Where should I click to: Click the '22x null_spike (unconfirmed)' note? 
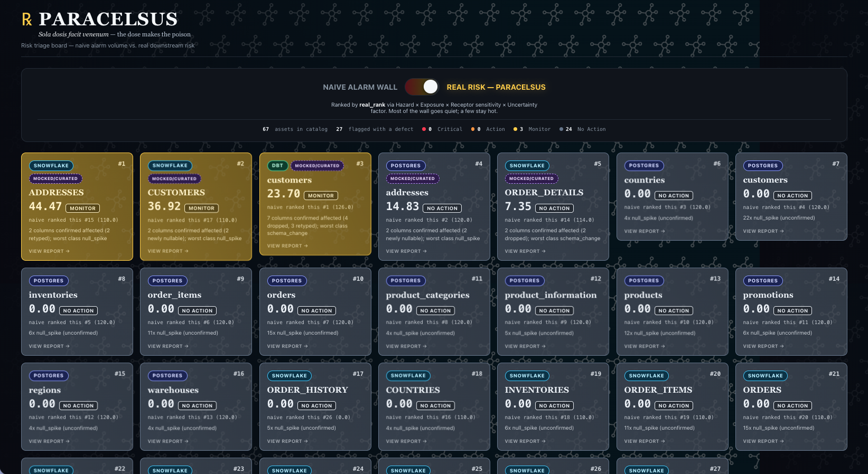pyautogui.click(x=779, y=218)
